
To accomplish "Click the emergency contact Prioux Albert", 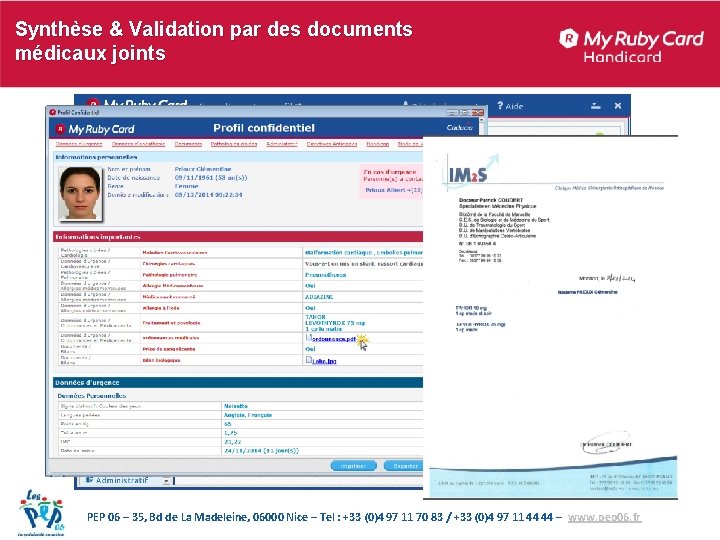I will coord(393,190).
